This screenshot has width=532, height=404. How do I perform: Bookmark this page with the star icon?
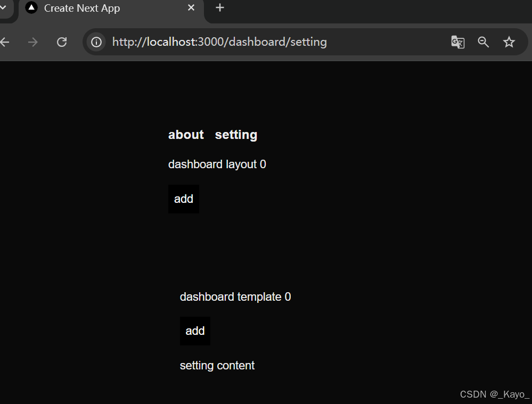click(509, 42)
